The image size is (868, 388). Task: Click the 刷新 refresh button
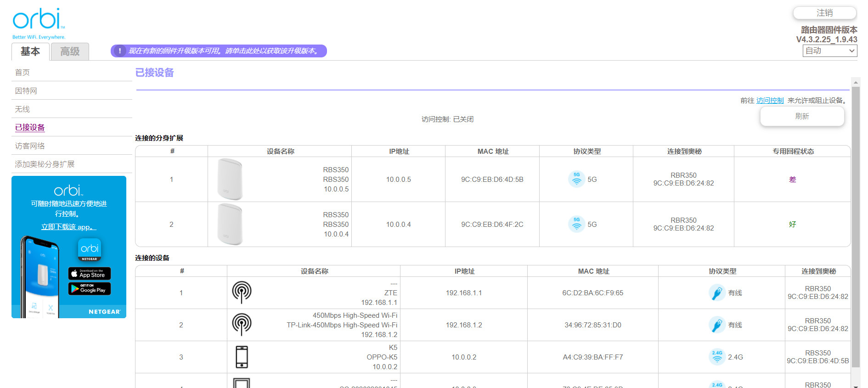pyautogui.click(x=802, y=116)
